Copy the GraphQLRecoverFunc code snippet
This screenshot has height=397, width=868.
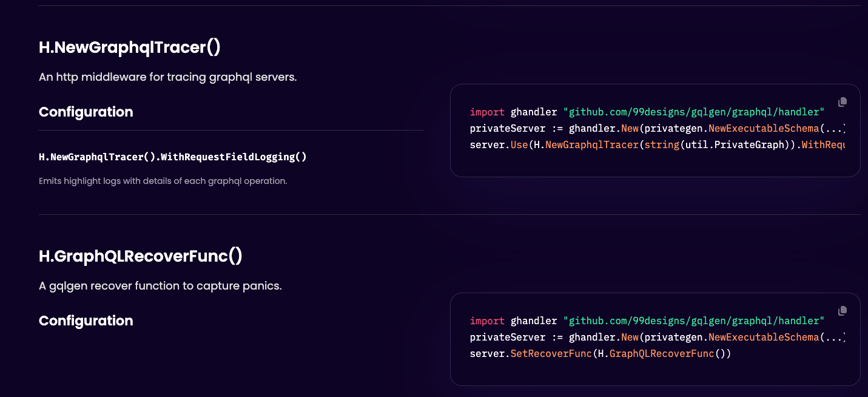click(x=842, y=311)
